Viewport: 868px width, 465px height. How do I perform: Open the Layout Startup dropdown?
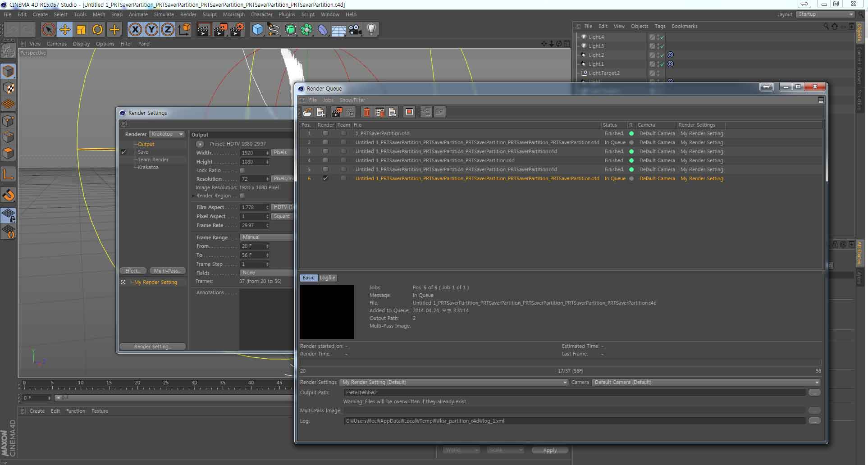pos(825,14)
